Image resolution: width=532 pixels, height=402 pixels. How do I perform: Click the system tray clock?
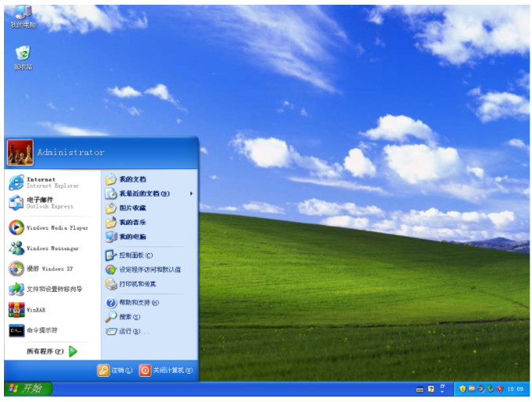coord(515,389)
